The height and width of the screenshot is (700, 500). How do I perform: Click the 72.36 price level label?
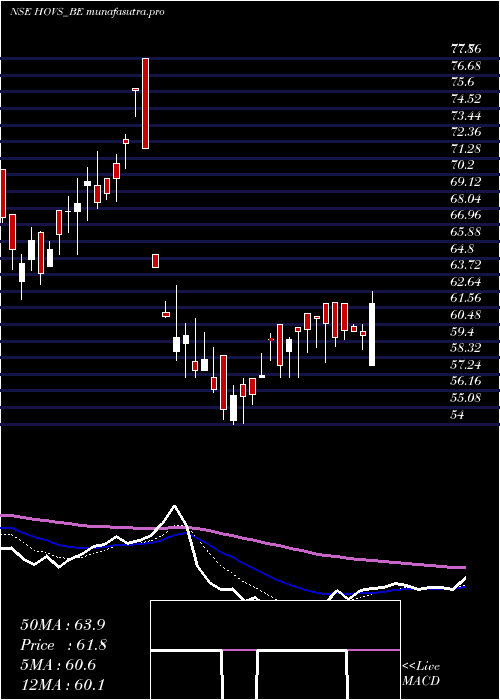[468, 132]
